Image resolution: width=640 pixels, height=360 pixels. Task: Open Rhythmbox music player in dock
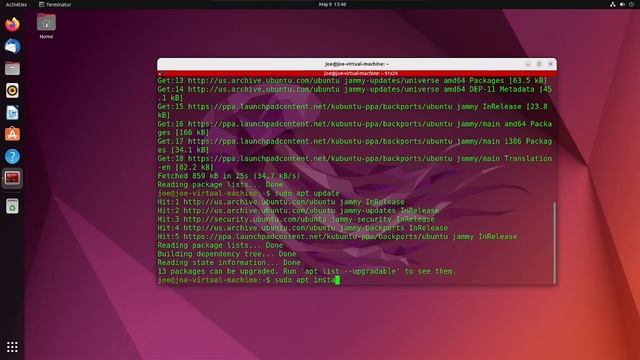(12, 91)
